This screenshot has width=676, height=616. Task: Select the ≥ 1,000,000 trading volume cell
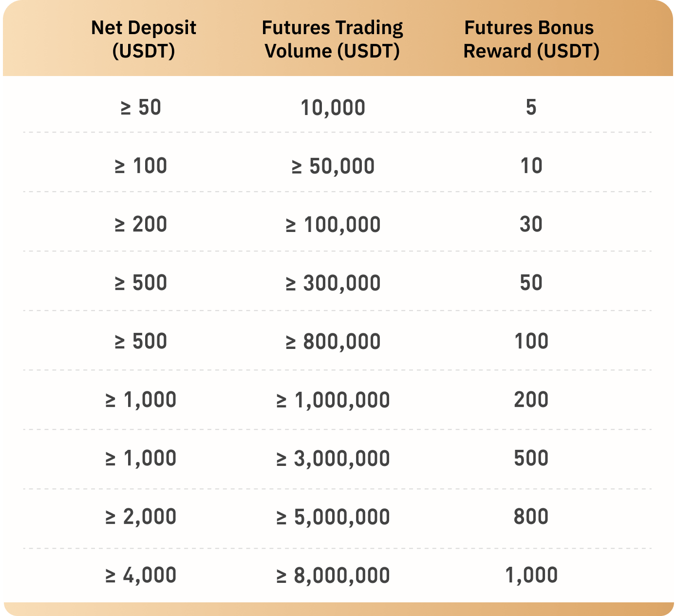point(333,400)
